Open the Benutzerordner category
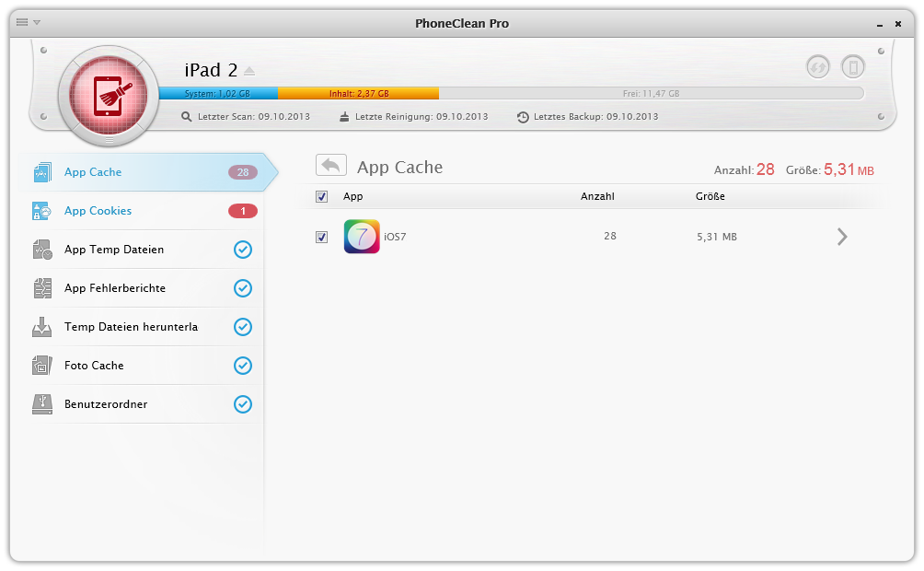Image resolution: width=924 pixels, height=571 pixels. coord(142,404)
